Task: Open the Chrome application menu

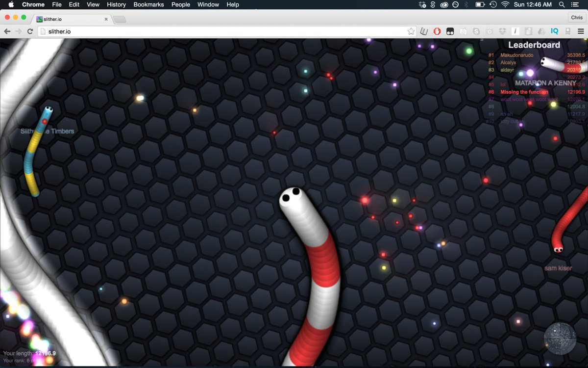Action: (x=33, y=4)
